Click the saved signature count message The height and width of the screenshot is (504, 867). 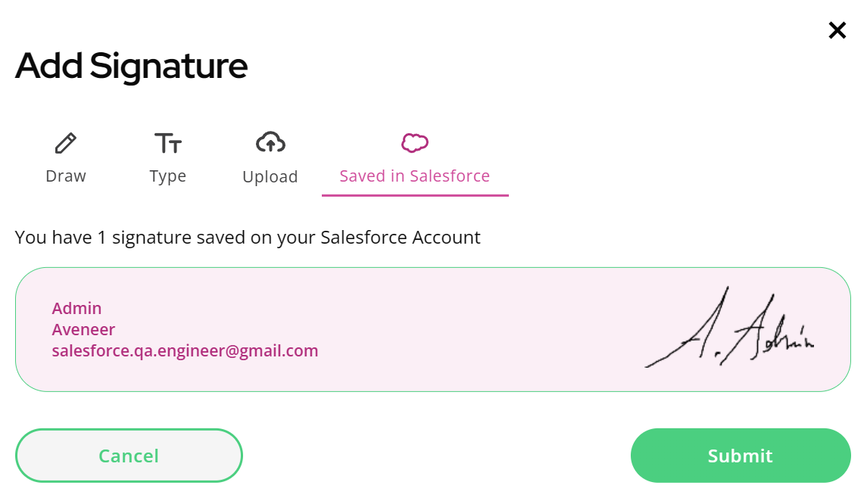coord(248,238)
